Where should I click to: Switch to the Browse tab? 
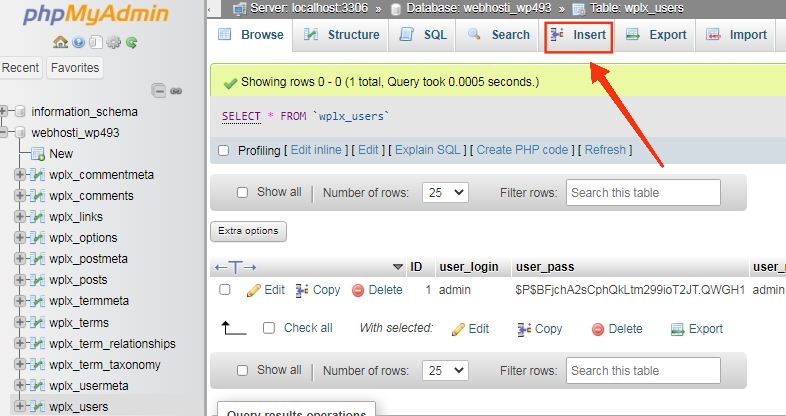click(x=251, y=35)
